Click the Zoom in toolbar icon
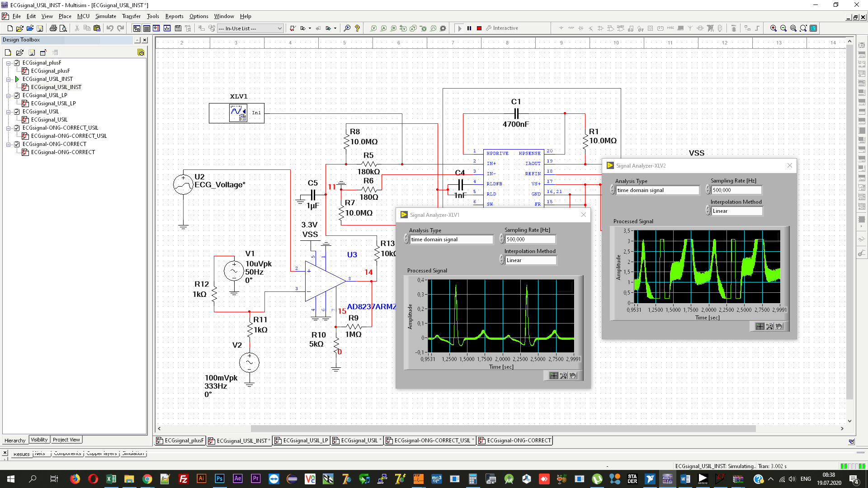The width and height of the screenshot is (868, 488). [774, 28]
